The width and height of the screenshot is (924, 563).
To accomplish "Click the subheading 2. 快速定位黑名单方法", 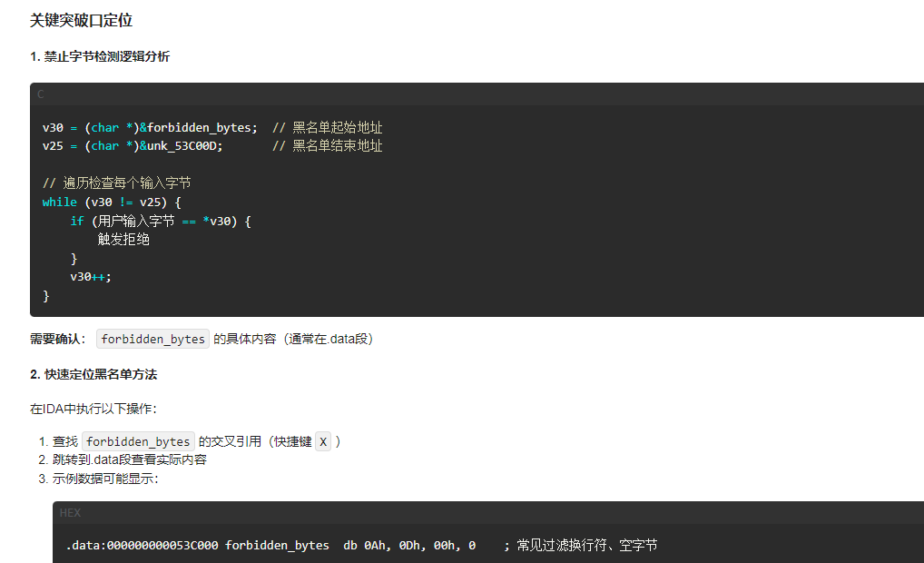I will point(93,374).
